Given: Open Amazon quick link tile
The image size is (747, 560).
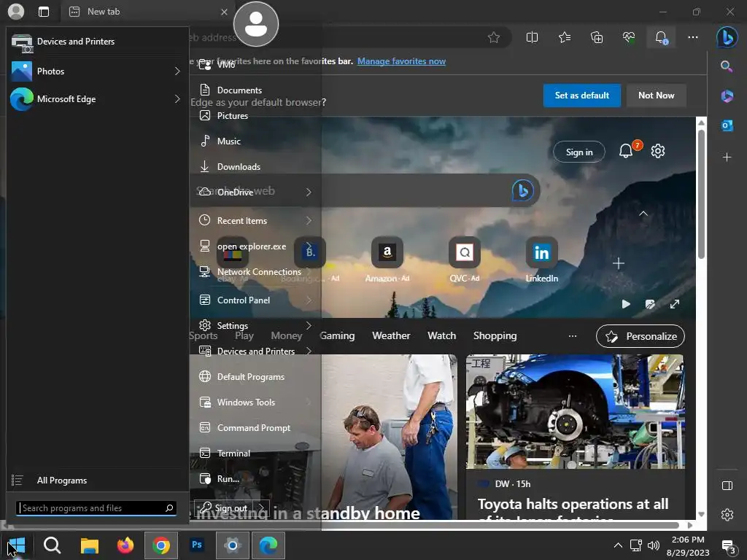Looking at the screenshot, I should [x=387, y=260].
